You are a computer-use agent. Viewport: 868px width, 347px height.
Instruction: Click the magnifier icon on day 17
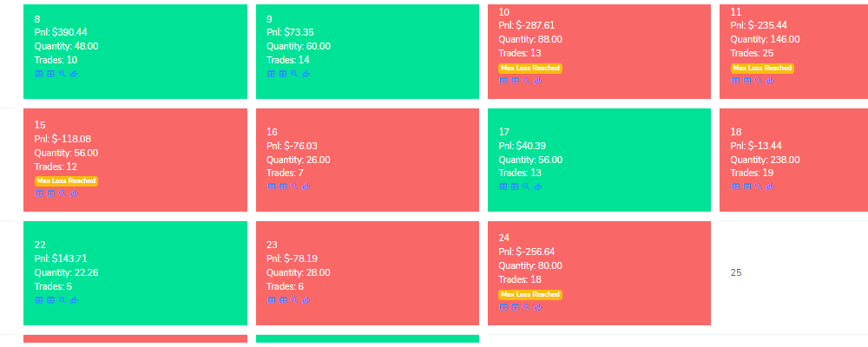coord(527,187)
